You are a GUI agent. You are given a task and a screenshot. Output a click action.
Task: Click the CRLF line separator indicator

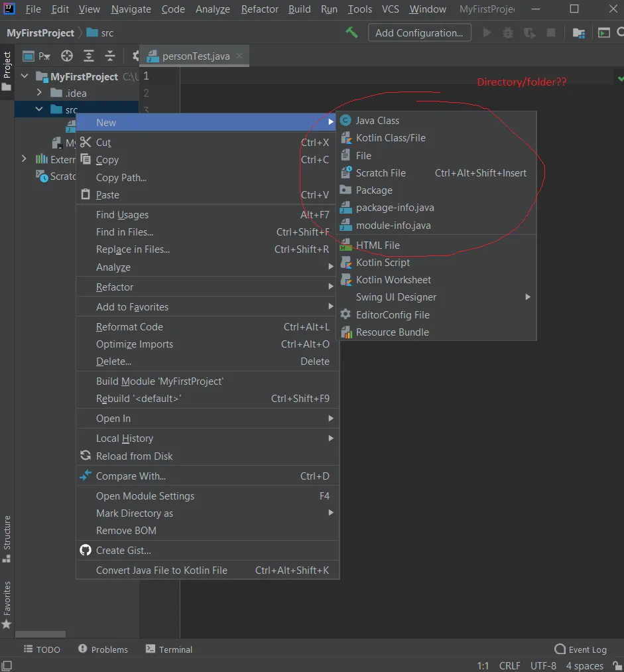click(510, 665)
